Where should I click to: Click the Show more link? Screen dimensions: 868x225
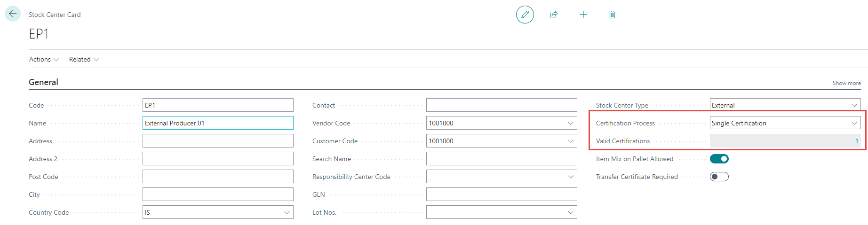(x=846, y=83)
